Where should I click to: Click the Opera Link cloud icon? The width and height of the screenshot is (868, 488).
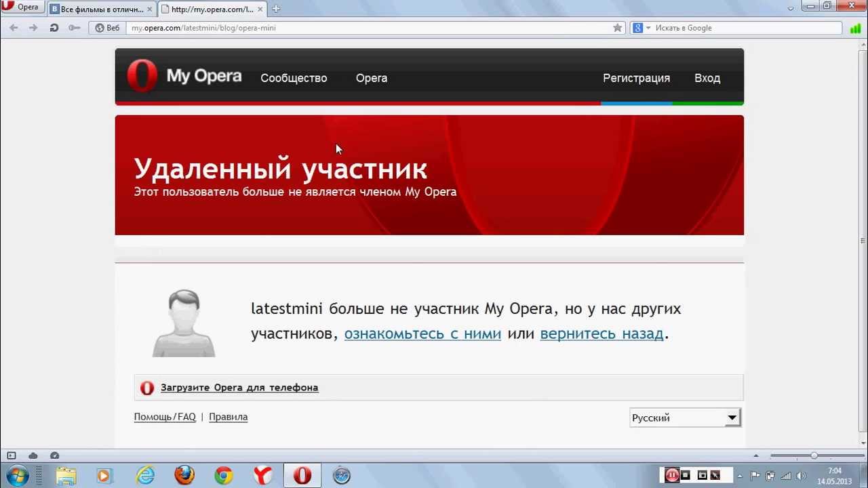(33, 455)
